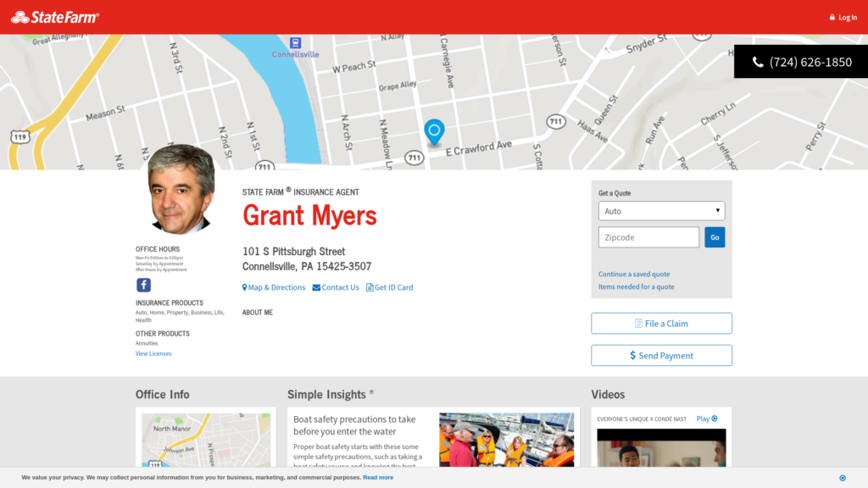868x488 pixels.
Task: Open Items needed for a quote
Action: coord(636,287)
